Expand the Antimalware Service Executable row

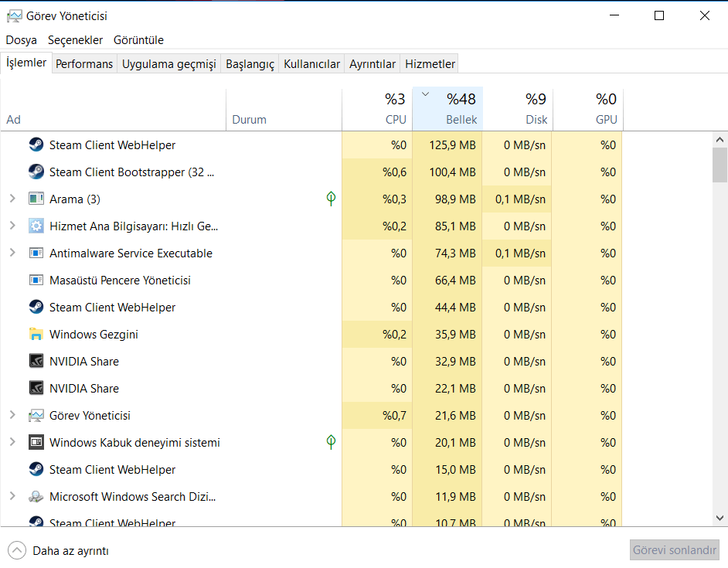tap(12, 253)
